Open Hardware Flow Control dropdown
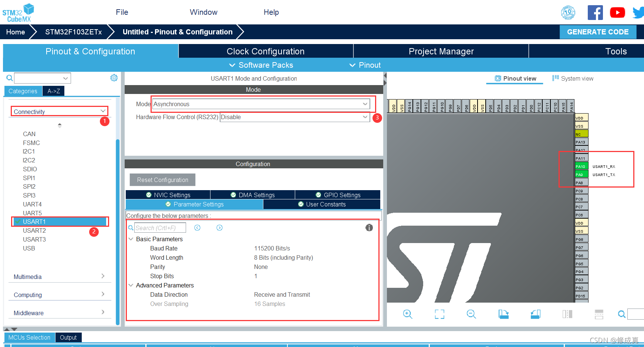This screenshot has width=644, height=347. [295, 117]
